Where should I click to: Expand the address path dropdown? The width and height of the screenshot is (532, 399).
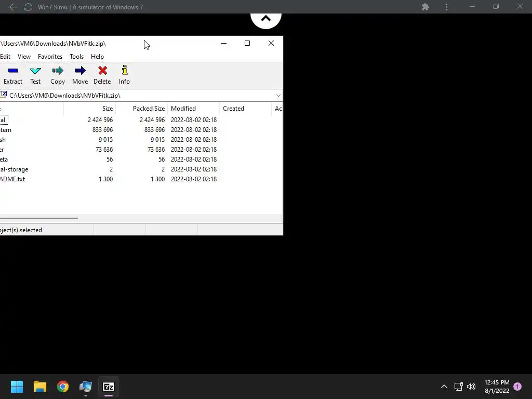click(278, 96)
